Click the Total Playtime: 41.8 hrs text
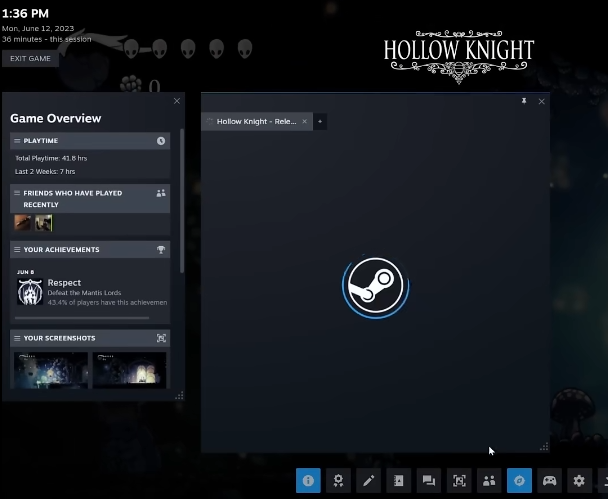Screen dimensions: 608x499 click(51, 158)
